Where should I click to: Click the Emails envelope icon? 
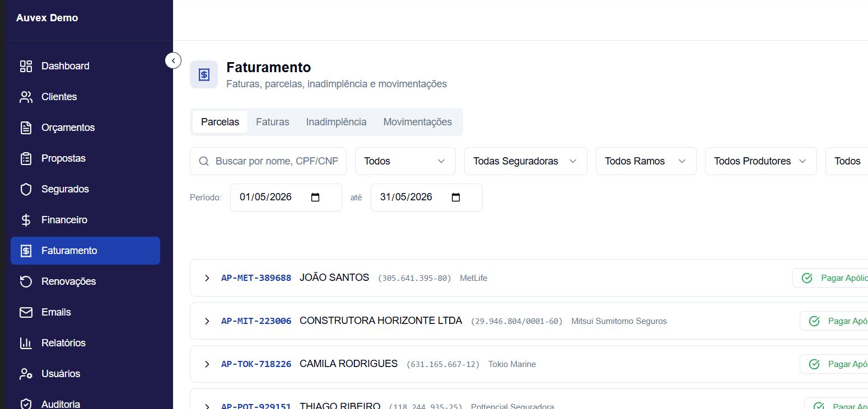[26, 312]
